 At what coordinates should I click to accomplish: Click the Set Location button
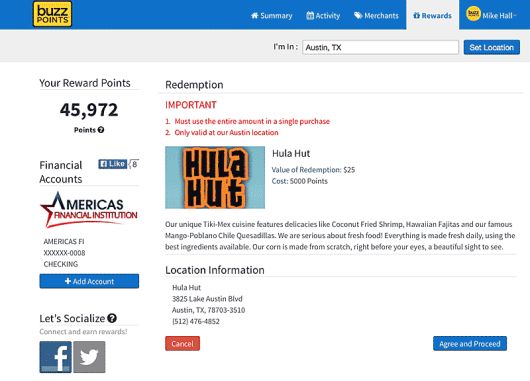click(491, 47)
